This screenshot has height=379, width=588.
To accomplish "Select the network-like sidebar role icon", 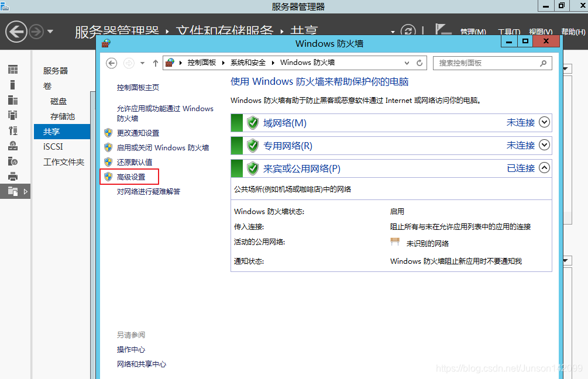I will (x=13, y=146).
